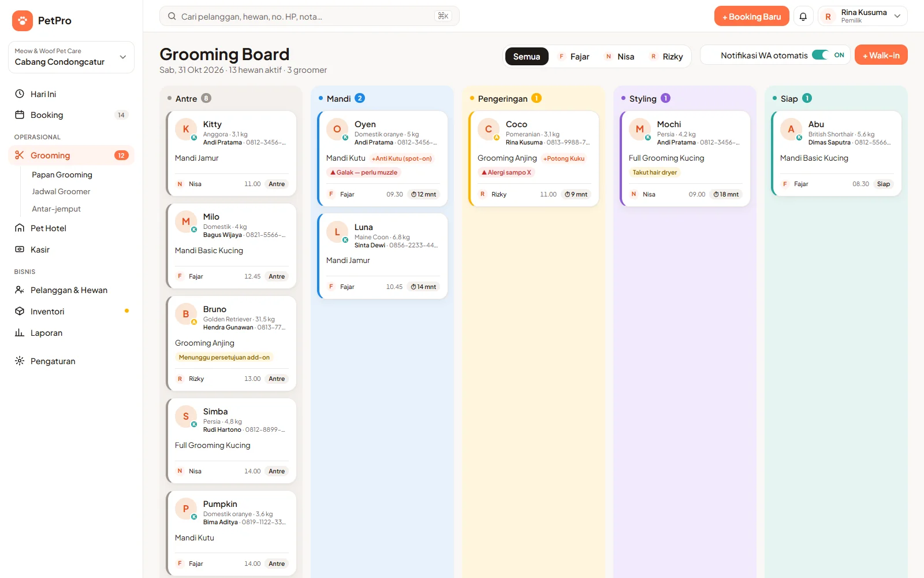Click the PetPro paw logo icon
The image size is (924, 578).
point(23,20)
